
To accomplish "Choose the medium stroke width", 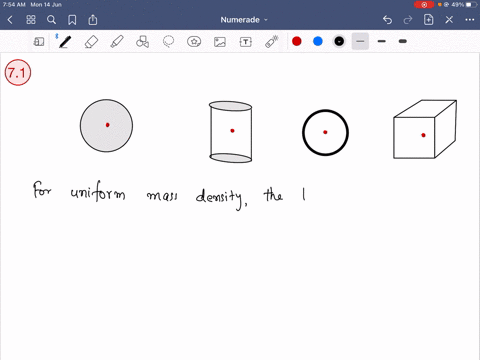I will (382, 41).
